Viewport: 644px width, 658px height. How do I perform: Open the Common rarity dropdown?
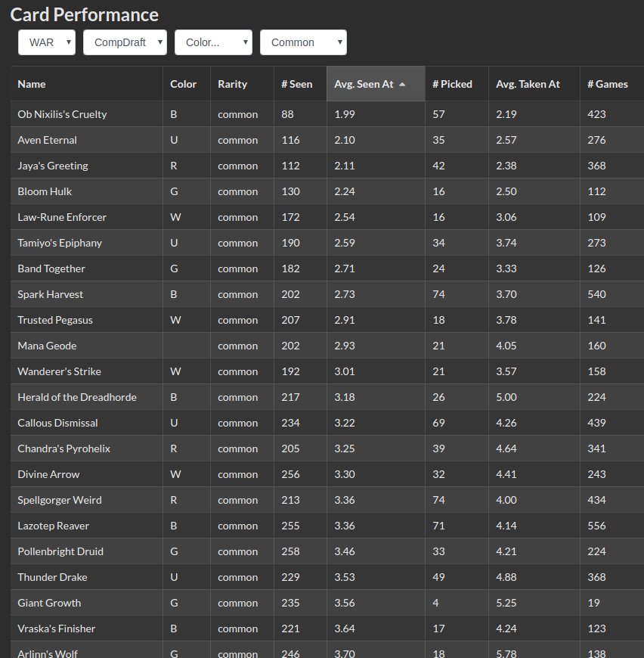303,42
